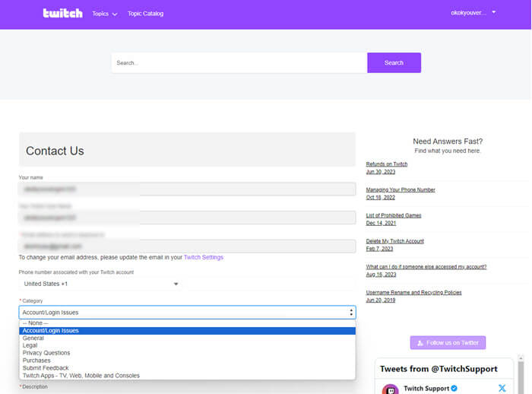Screen dimensions: 532x394
Task: Click the Twitch logo in header
Action: click(x=62, y=14)
